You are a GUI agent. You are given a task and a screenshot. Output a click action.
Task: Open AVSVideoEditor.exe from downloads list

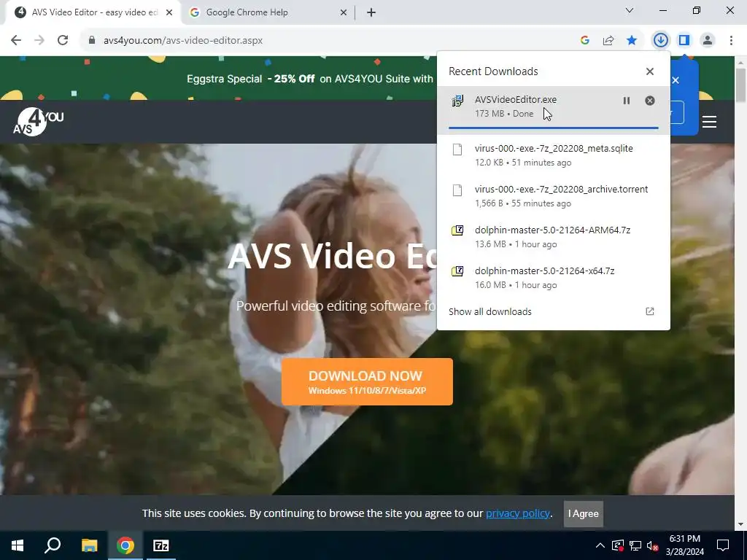pos(516,99)
